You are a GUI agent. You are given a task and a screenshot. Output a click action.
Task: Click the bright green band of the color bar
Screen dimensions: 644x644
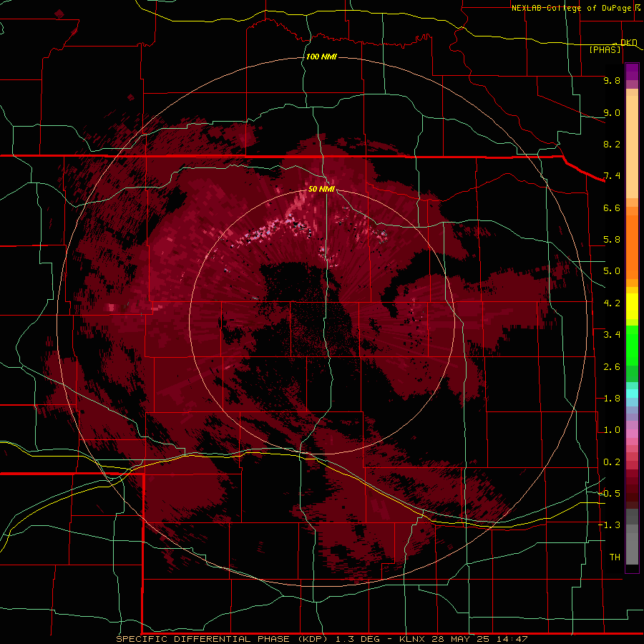632,345
